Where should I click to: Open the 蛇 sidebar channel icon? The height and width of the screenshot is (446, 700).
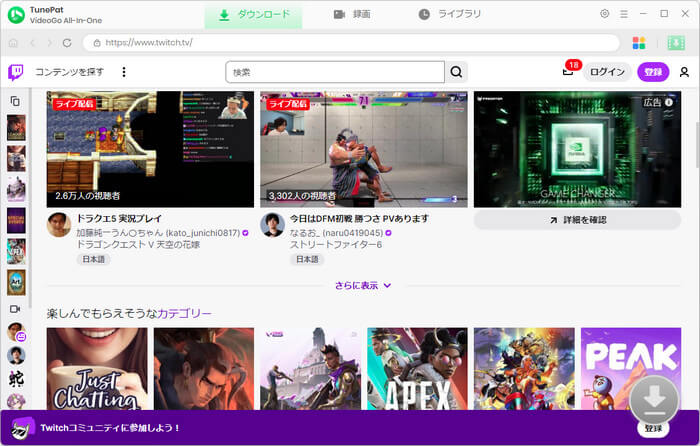(x=16, y=379)
